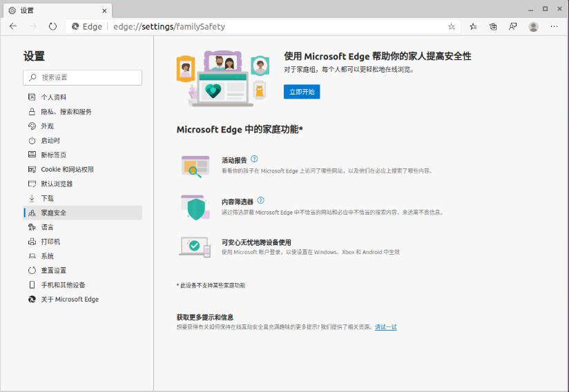Screen dimensions: 569x392
Task: Click the help icon beside 内容筛选器
Action: pos(260,201)
